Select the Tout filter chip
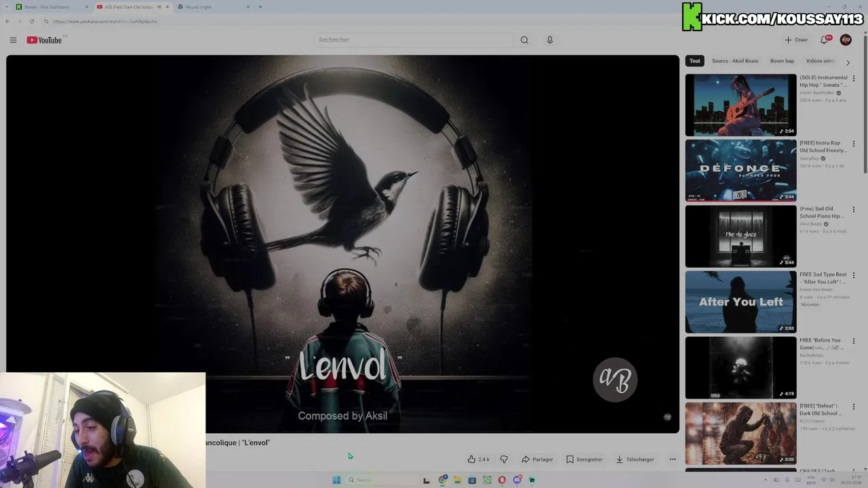Image resolution: width=868 pixels, height=488 pixels. point(695,61)
